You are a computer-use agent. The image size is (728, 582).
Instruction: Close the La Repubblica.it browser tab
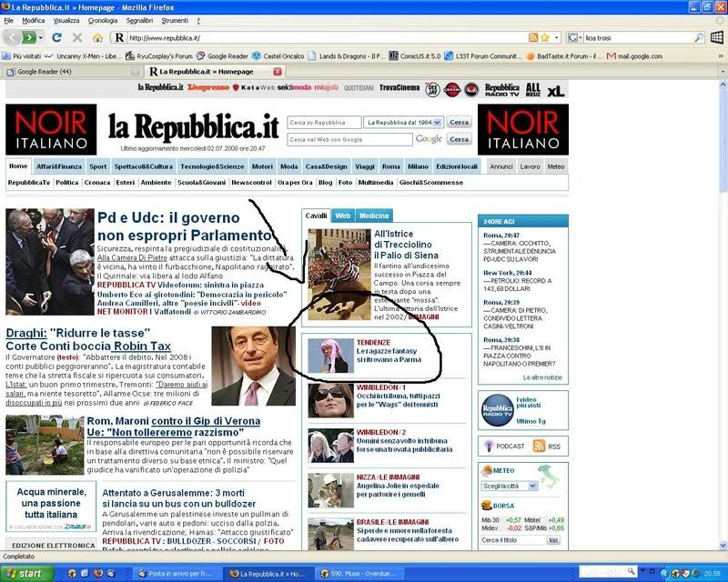tap(278, 71)
